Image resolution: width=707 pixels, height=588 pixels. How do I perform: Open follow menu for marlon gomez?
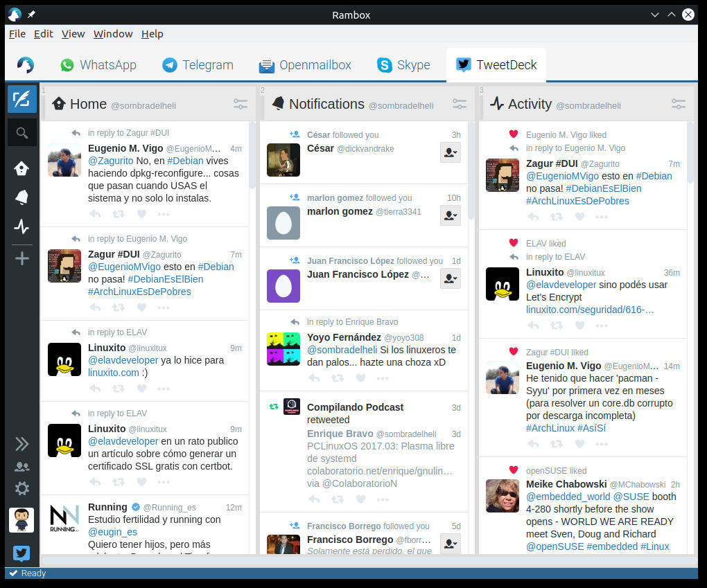(451, 215)
